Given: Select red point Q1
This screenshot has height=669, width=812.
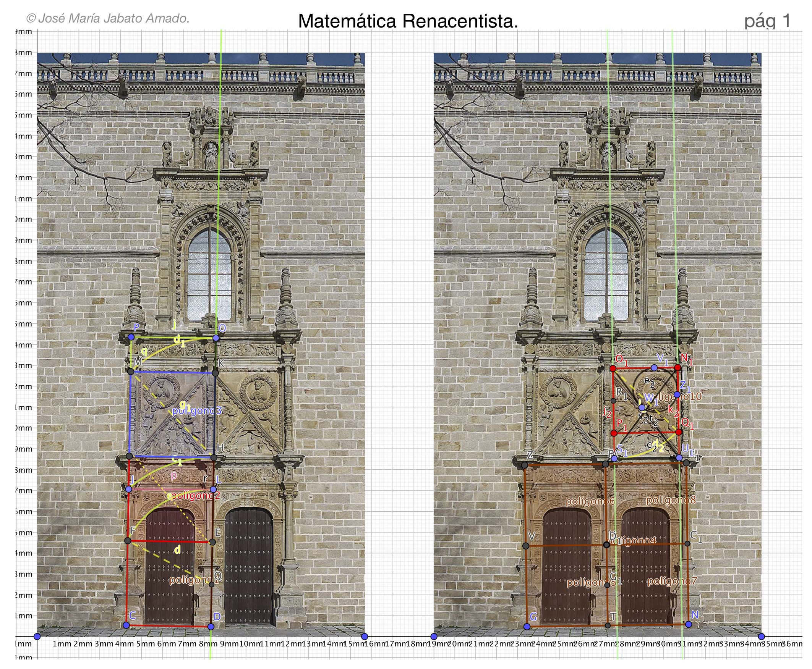Looking at the screenshot, I should (x=679, y=432).
